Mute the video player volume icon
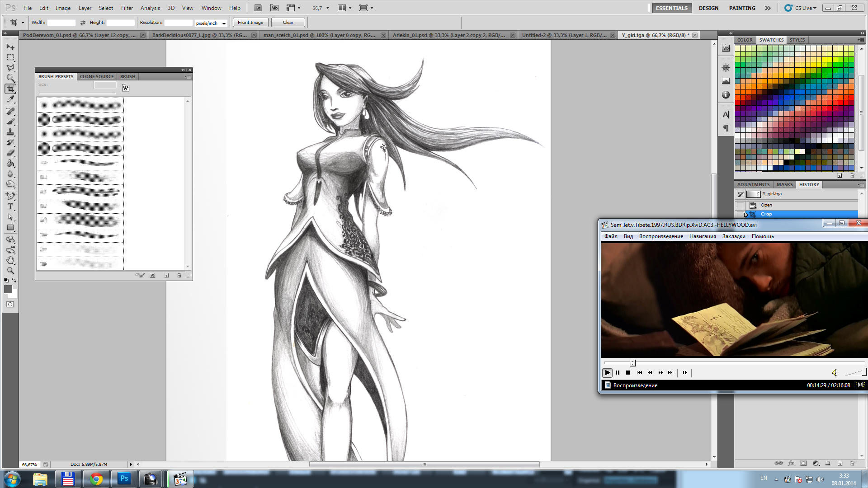The width and height of the screenshot is (868, 488). pos(835,373)
